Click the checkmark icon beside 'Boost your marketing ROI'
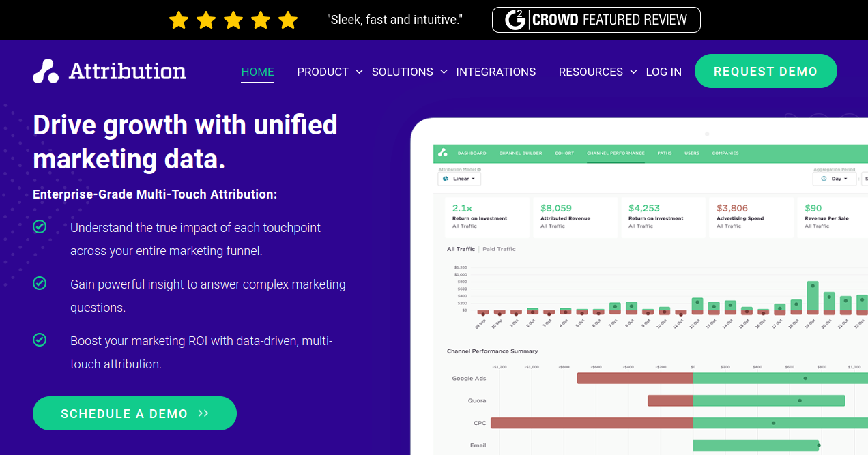This screenshot has width=868, height=455. pos(40,339)
